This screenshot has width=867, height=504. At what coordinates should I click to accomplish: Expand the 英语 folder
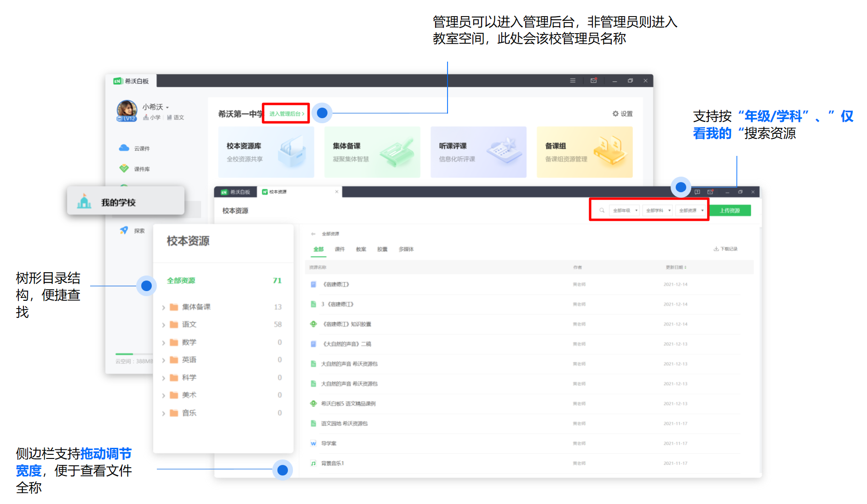pyautogui.click(x=164, y=360)
